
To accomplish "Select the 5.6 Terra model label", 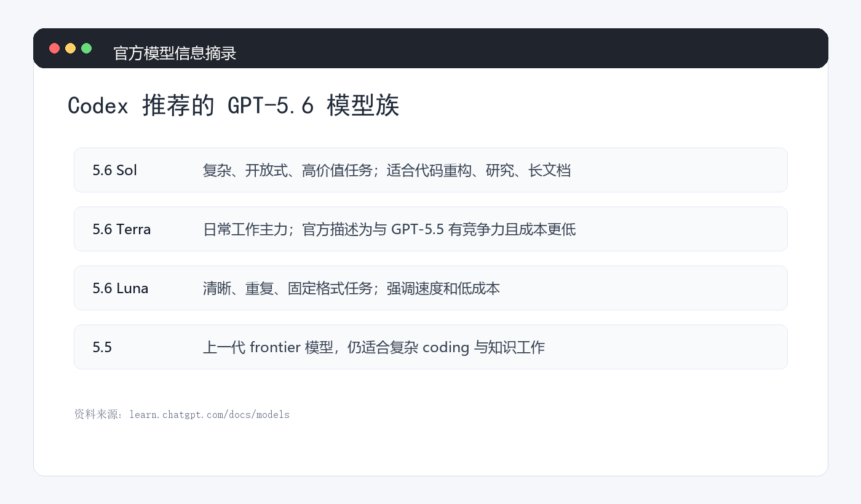I will point(122,229).
